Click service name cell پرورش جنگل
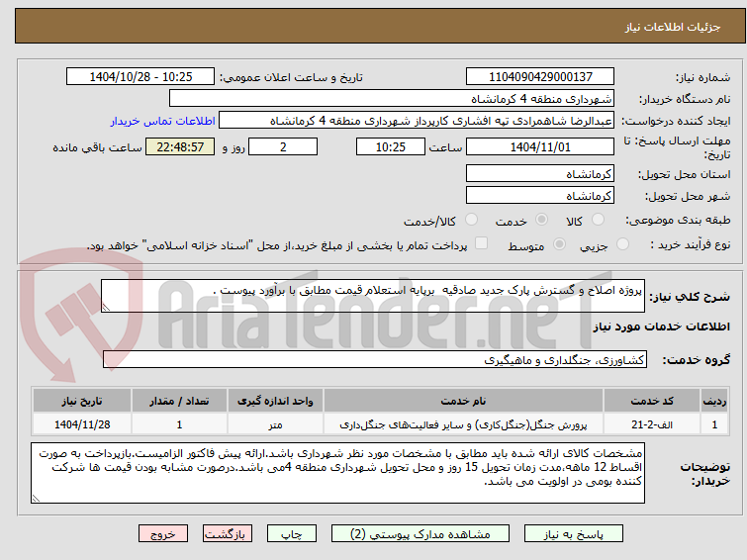747x560 pixels. [463, 424]
